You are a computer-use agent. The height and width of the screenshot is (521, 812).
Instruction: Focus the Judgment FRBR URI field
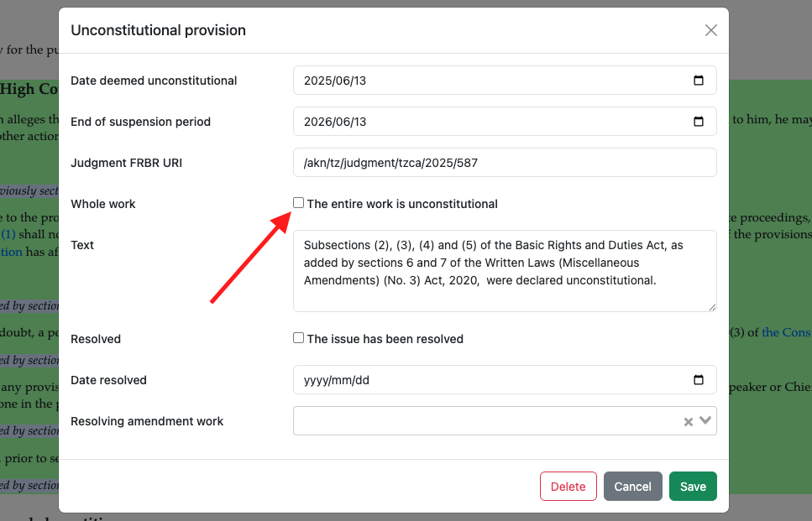coord(504,163)
